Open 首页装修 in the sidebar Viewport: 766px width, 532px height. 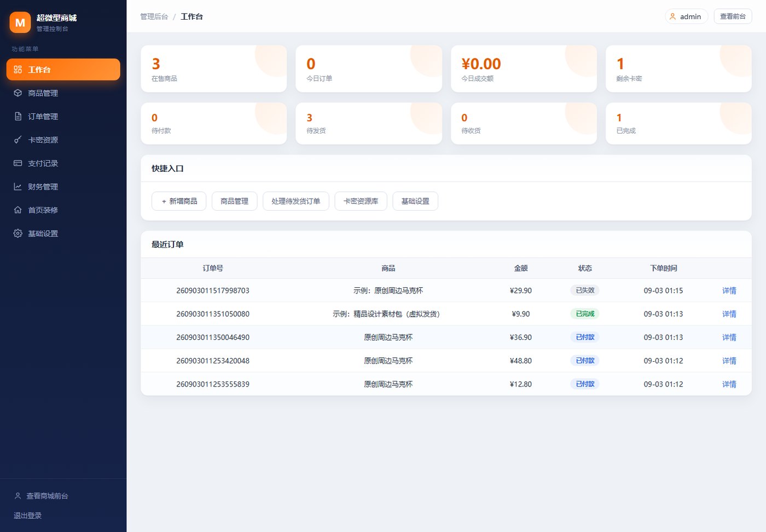tap(63, 210)
